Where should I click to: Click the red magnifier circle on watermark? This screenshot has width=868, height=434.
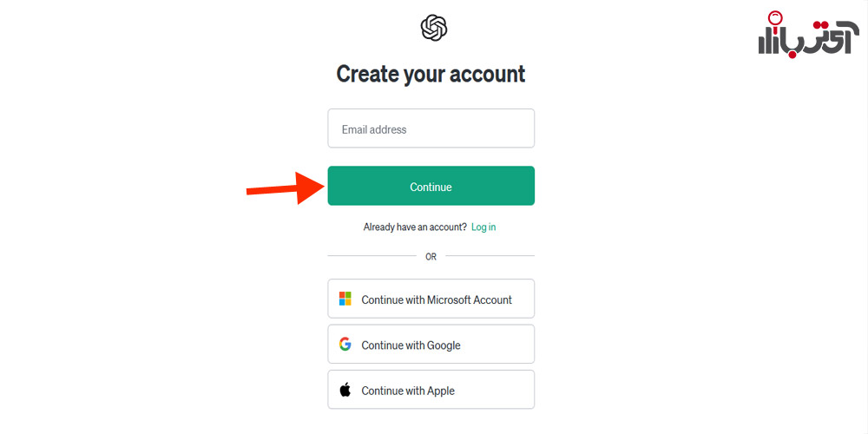pos(777,17)
